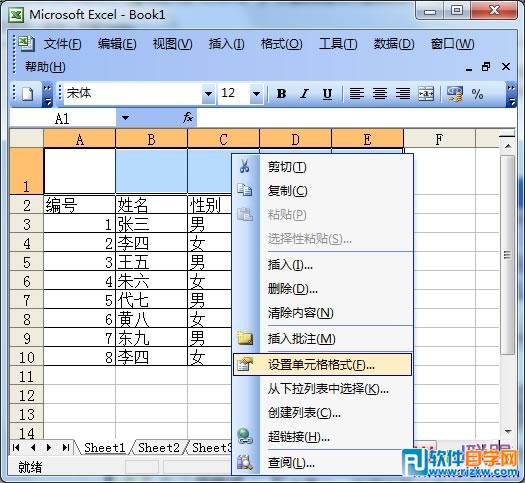Image resolution: width=525 pixels, height=483 pixels.
Task: Select column F header
Action: pos(439,139)
